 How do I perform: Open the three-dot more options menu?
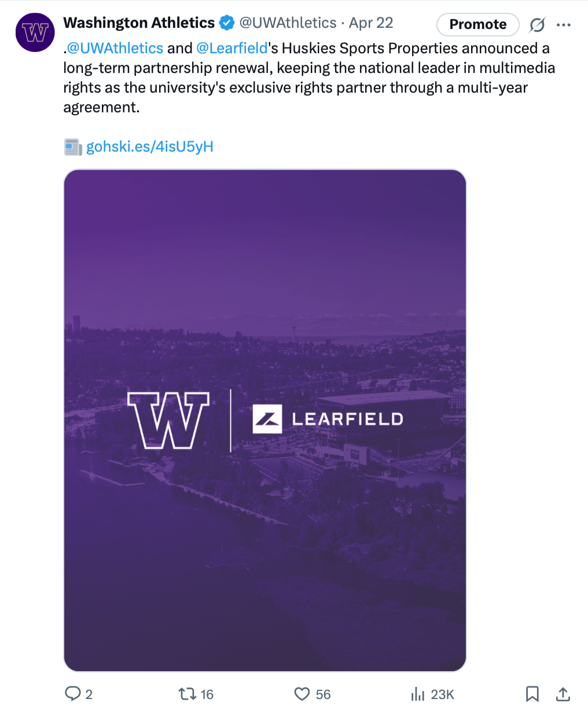coord(563,25)
